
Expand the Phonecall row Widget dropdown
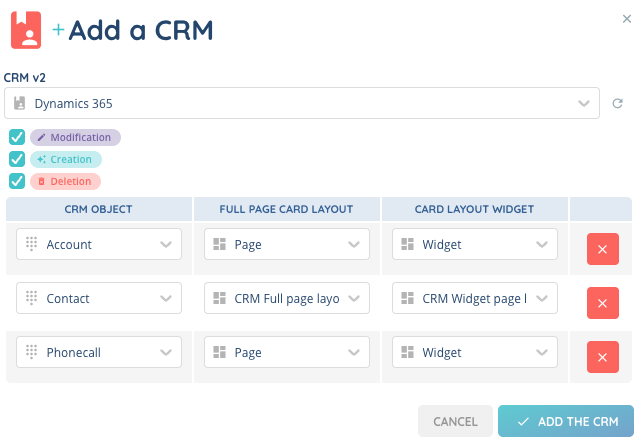point(475,352)
